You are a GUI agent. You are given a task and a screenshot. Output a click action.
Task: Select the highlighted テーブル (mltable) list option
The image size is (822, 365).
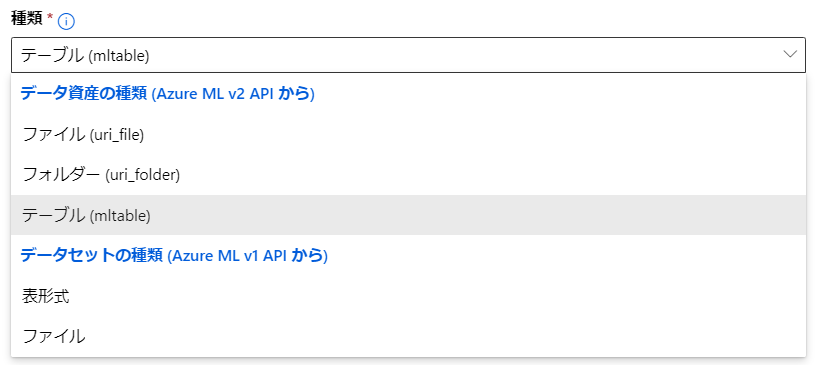click(x=408, y=215)
